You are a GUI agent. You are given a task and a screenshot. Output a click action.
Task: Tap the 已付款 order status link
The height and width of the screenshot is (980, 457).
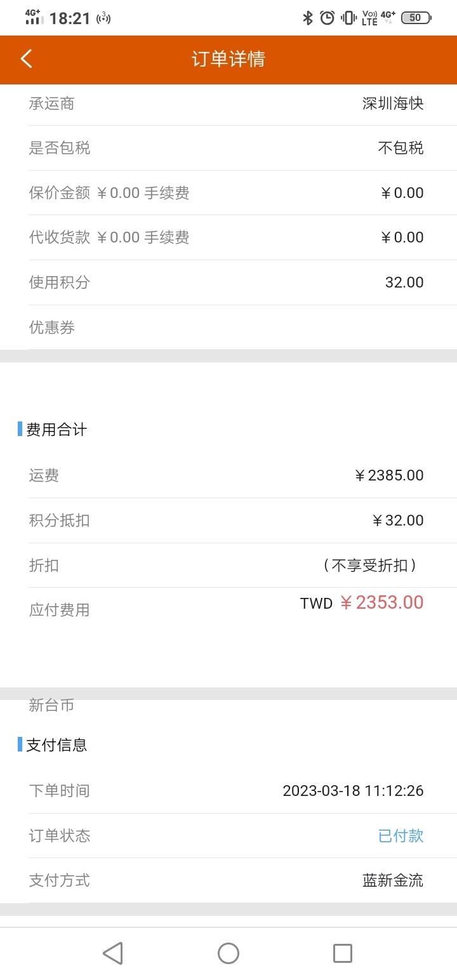pyautogui.click(x=401, y=836)
